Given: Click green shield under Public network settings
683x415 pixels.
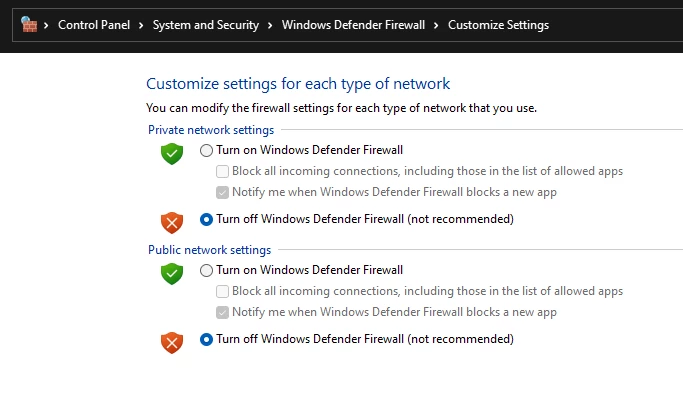Looking at the screenshot, I should point(172,274).
